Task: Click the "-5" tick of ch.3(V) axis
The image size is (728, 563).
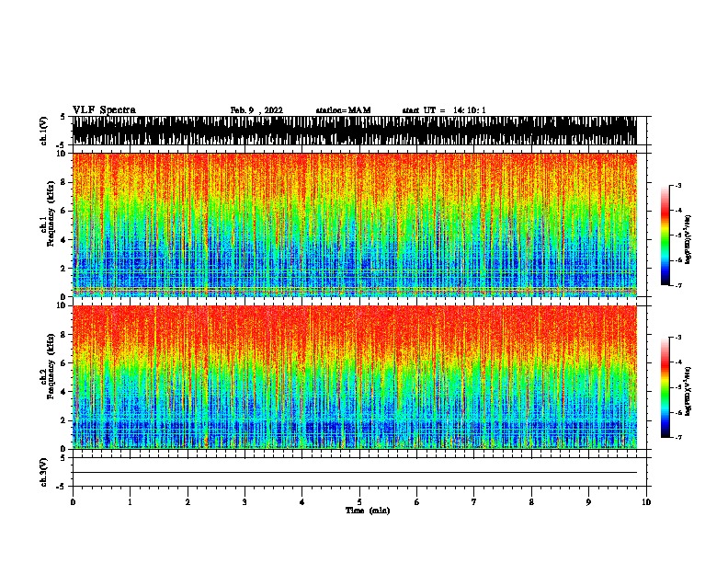Action: click(x=62, y=487)
